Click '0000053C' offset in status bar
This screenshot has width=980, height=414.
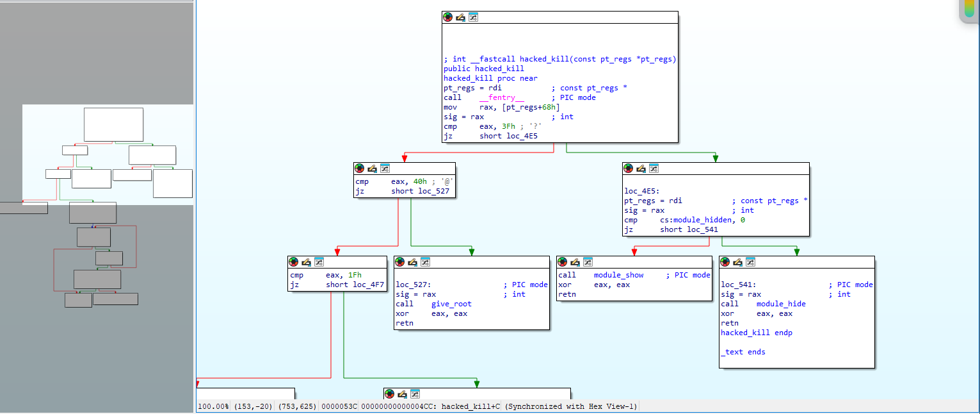(x=339, y=406)
